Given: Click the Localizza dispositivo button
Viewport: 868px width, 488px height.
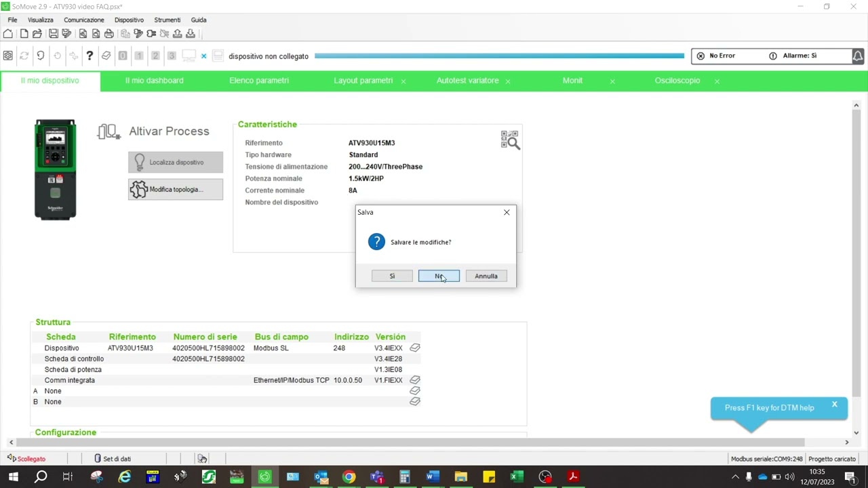Looking at the screenshot, I should tap(176, 162).
